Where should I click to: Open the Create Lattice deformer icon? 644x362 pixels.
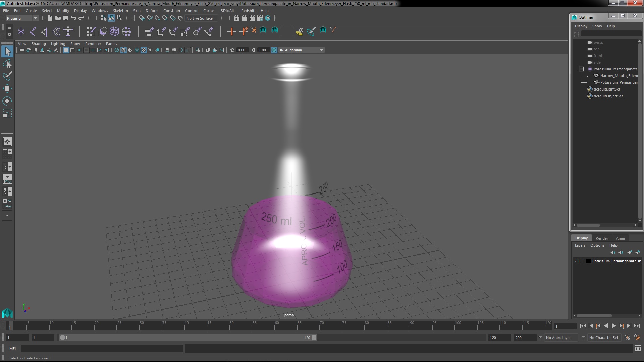pyautogui.click(x=114, y=32)
